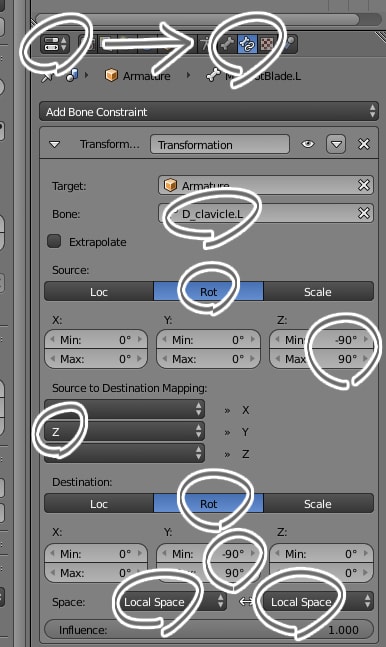The height and width of the screenshot is (647, 386).
Task: Increase the Destination Z Min value
Action: point(365,553)
